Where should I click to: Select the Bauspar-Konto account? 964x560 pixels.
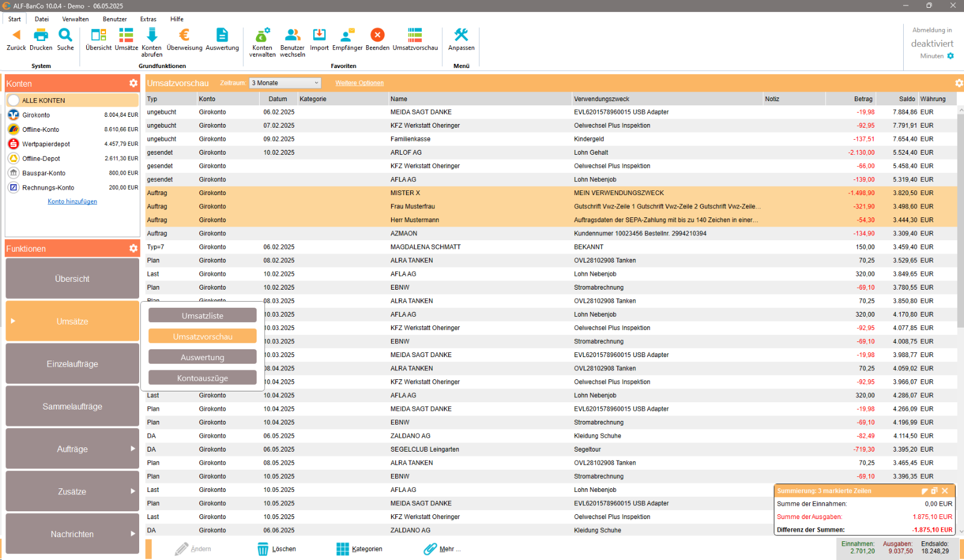72,173
